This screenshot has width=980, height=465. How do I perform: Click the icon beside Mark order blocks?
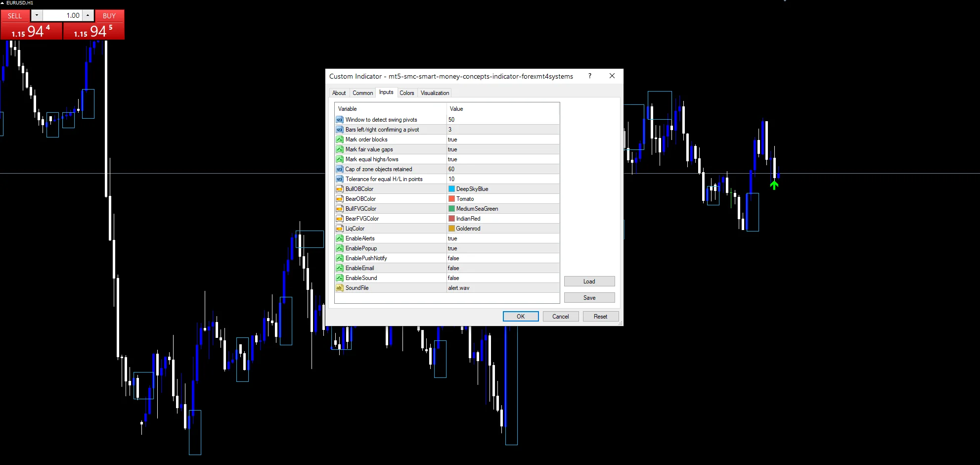click(x=339, y=139)
